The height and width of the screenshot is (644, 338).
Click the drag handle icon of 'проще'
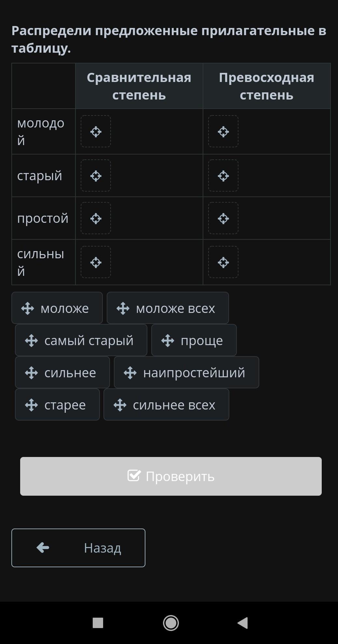pos(168,341)
